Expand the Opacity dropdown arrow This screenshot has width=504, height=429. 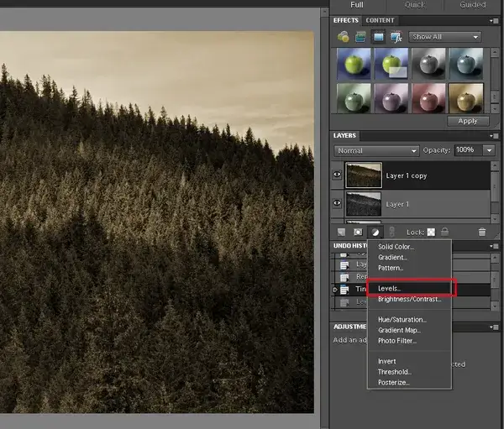(489, 150)
